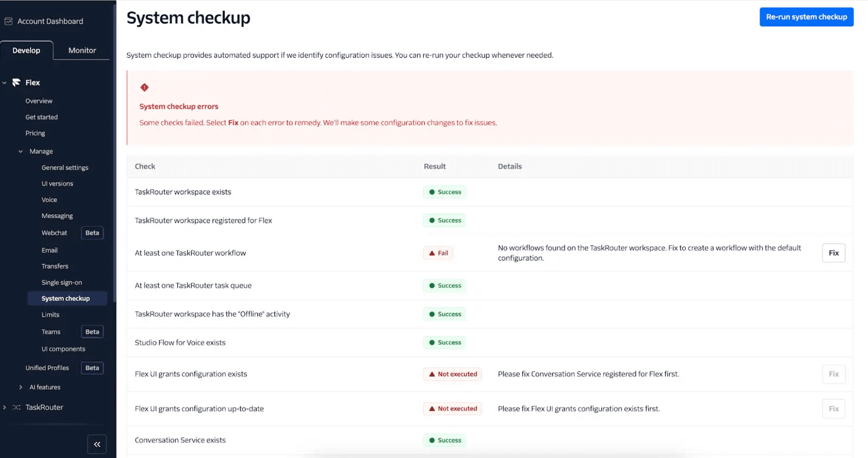Collapse the sidebar using the double-chevron icon
868x458 pixels.
97,444
